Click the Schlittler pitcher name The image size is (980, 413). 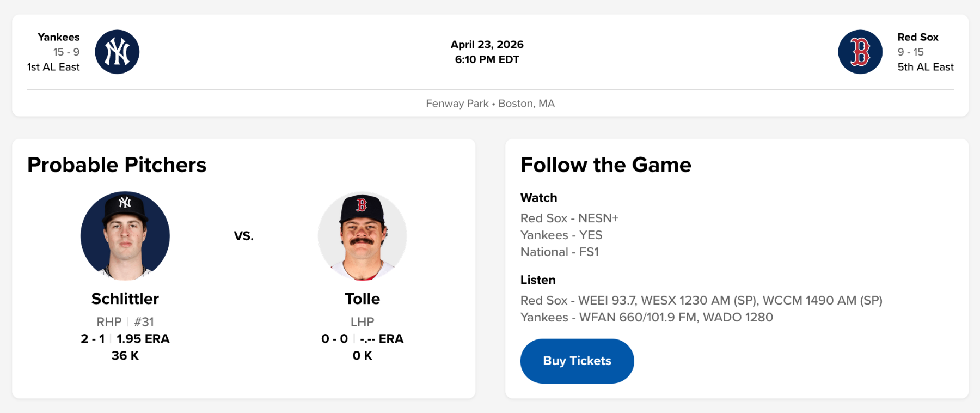125,299
